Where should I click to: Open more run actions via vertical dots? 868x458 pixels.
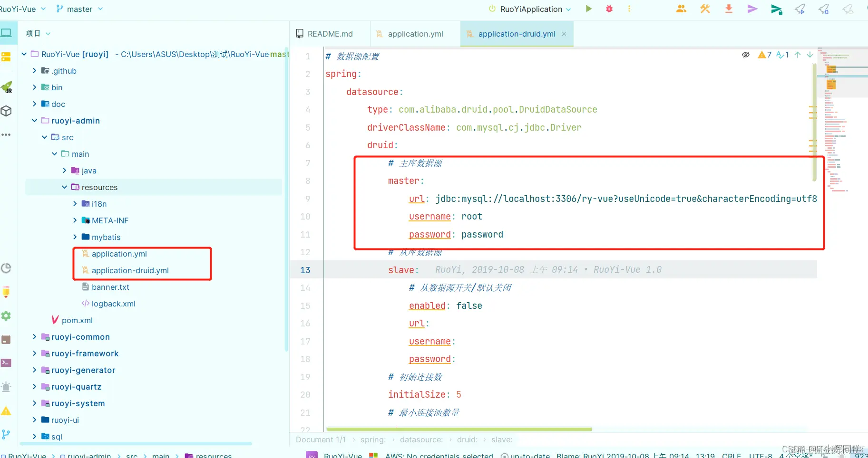[x=629, y=9]
